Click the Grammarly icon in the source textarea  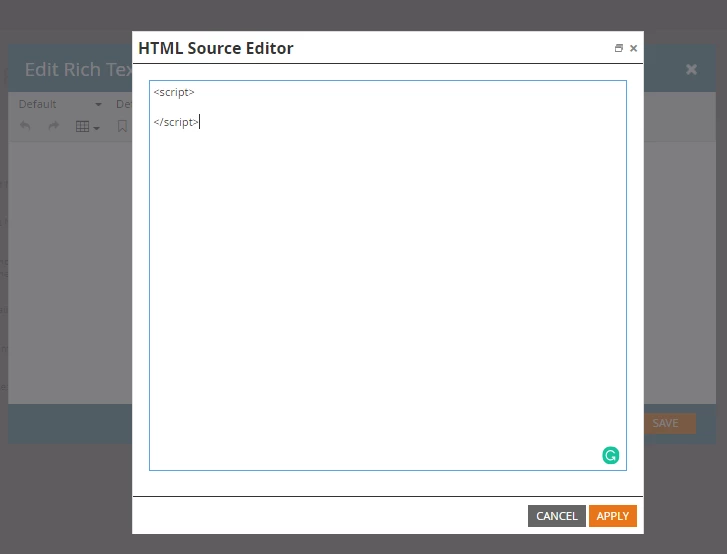611,455
